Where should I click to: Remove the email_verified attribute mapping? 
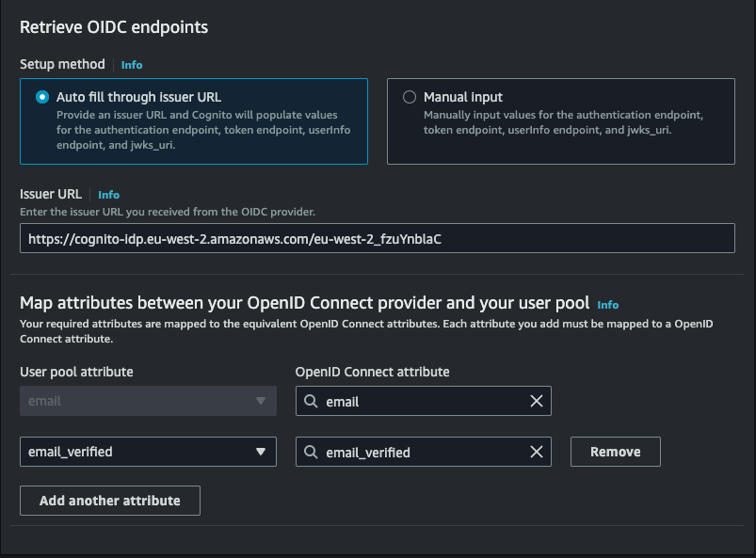615,452
